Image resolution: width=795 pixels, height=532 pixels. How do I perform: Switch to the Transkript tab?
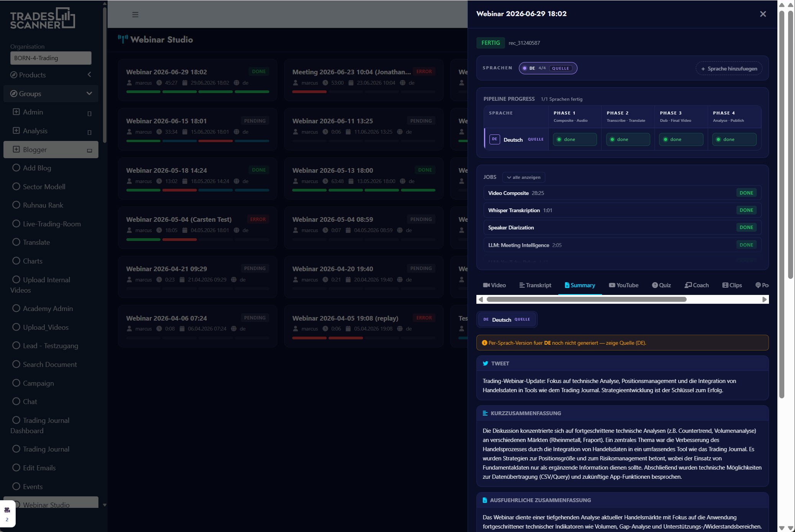coord(535,285)
